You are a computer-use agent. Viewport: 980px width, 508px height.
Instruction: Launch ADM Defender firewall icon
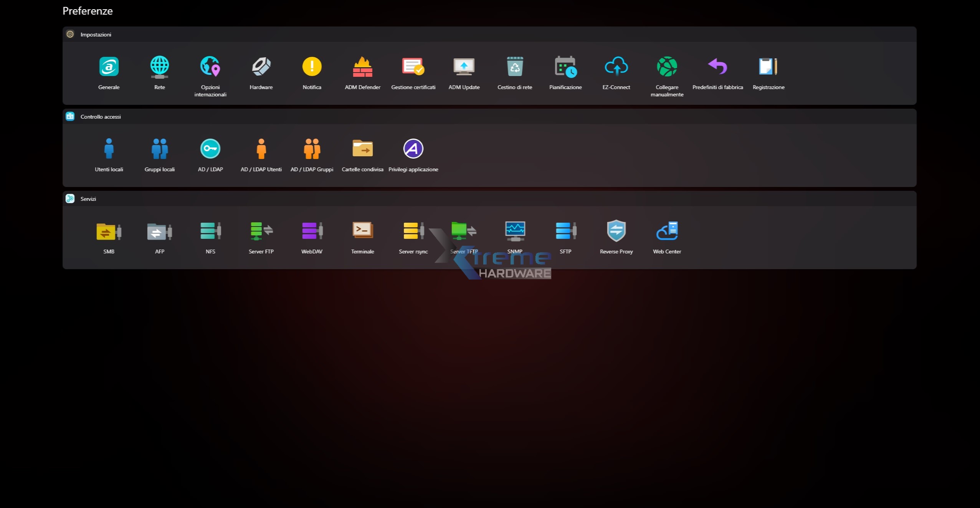(x=362, y=67)
